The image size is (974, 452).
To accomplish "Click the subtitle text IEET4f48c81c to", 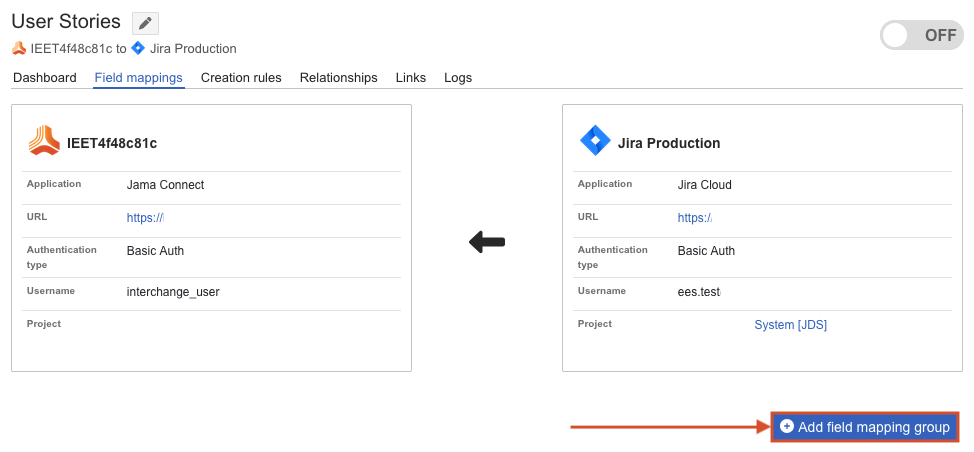I will click(x=78, y=48).
